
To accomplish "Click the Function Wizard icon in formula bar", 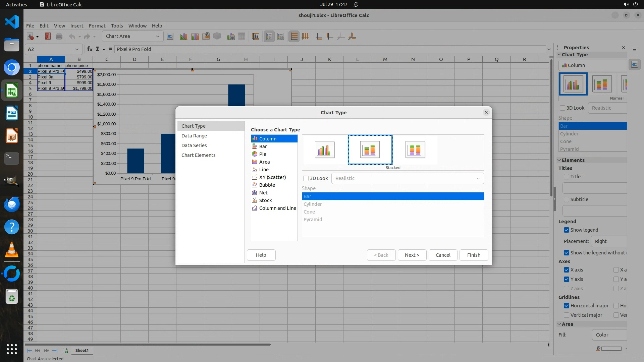I will coord(90,49).
